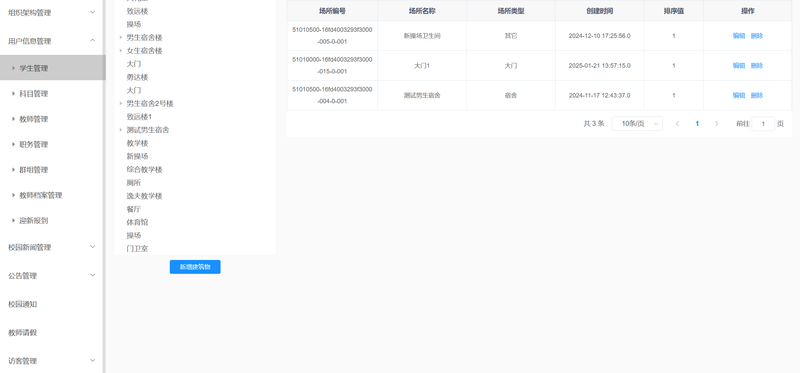Viewport: 800px width, 373px height.
Task: Delete the 新操场卫生间 row
Action: coord(757,36)
